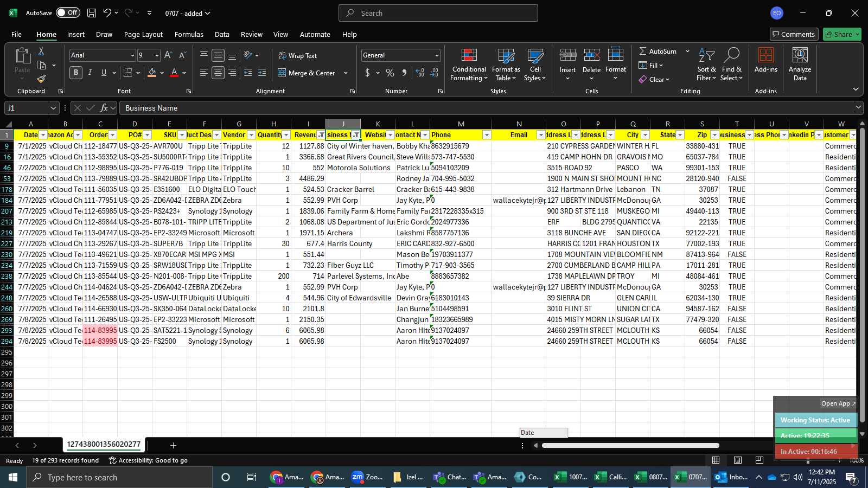Click the Align Left icon
This screenshot has height=488, width=868.
click(204, 73)
